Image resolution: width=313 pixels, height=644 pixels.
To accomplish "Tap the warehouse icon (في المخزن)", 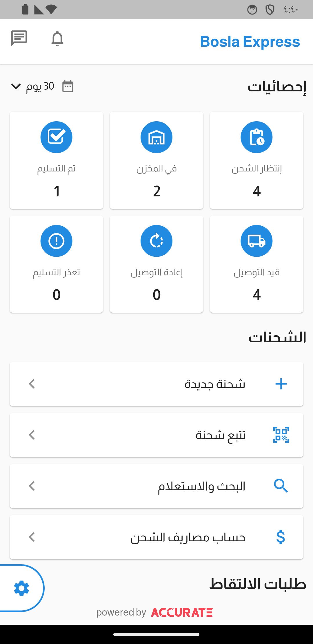I will pos(156,137).
